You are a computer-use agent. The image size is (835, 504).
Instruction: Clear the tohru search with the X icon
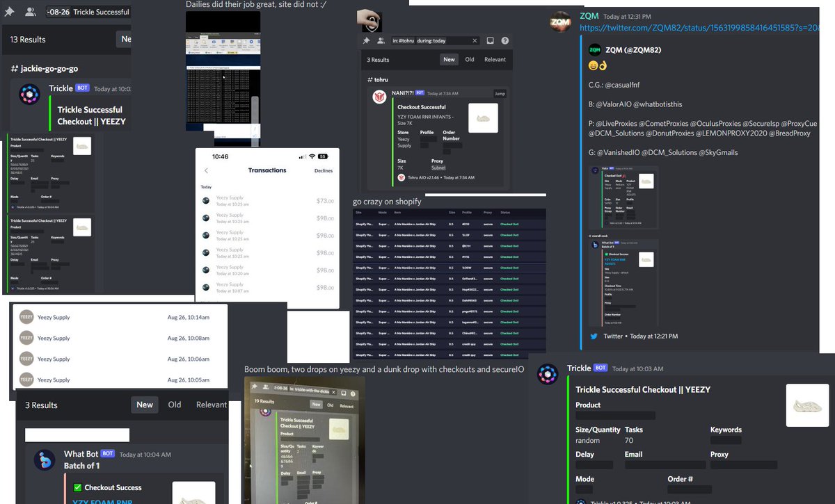click(475, 41)
